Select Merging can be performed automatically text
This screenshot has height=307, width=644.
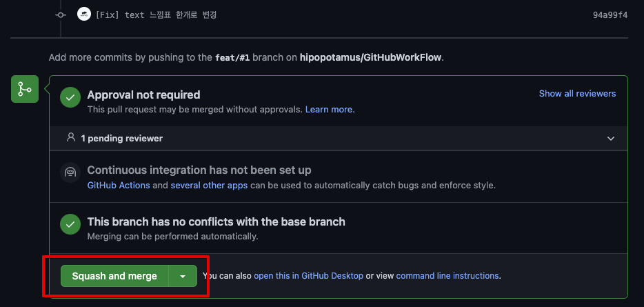tap(172, 237)
